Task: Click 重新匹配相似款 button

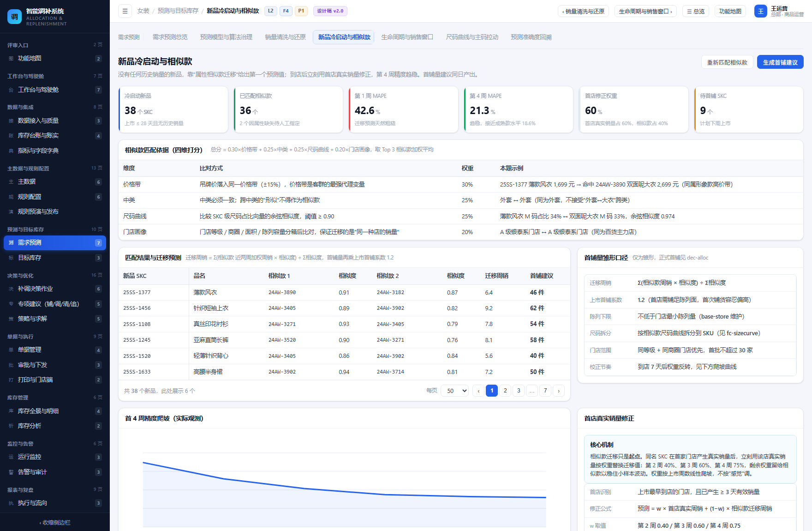Action: (x=727, y=62)
